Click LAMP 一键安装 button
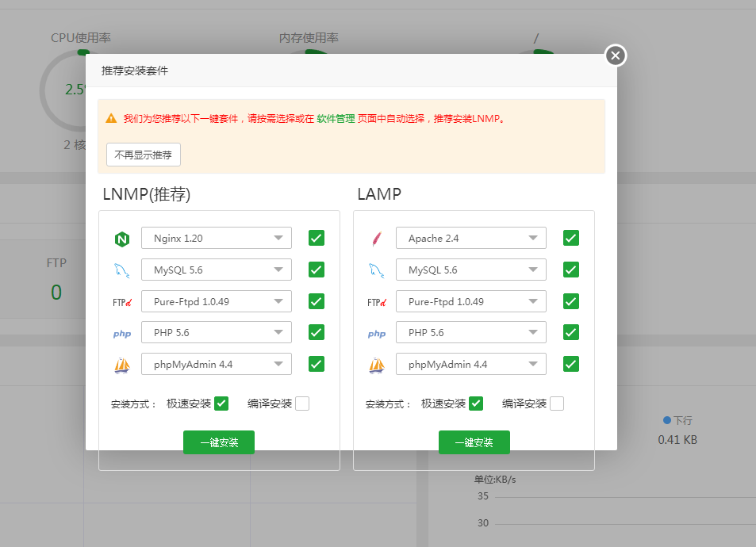This screenshot has height=547, width=756. (x=474, y=442)
